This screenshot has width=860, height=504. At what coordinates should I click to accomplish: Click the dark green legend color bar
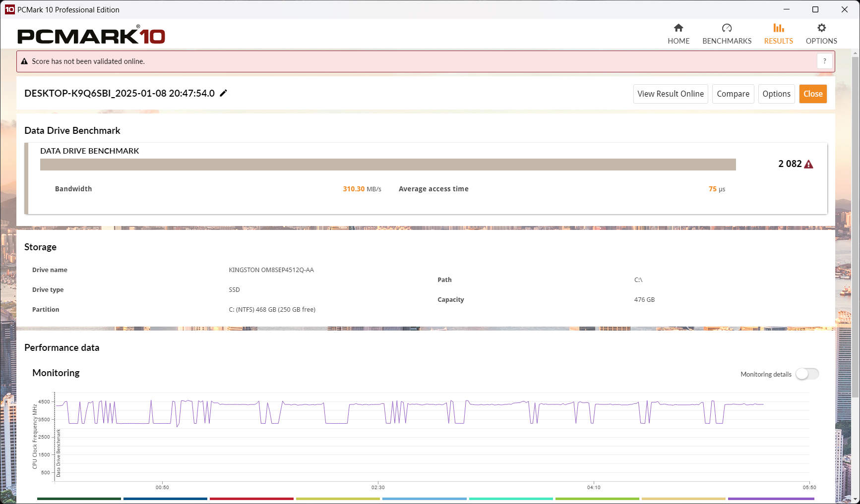(x=79, y=499)
